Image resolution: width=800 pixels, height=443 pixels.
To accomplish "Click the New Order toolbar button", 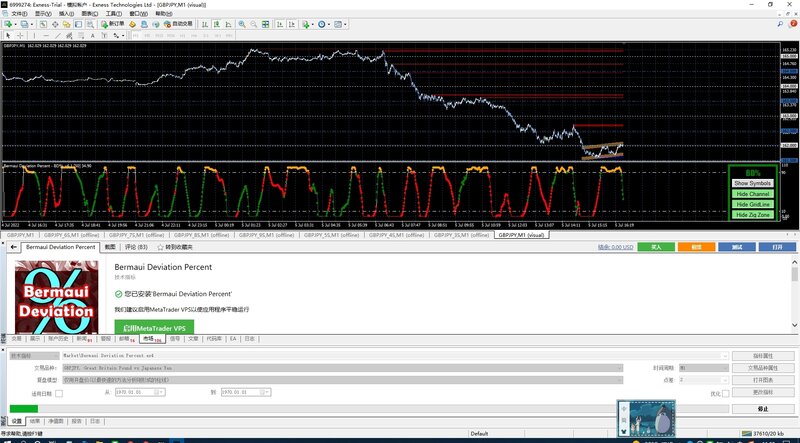I will 114,22.
